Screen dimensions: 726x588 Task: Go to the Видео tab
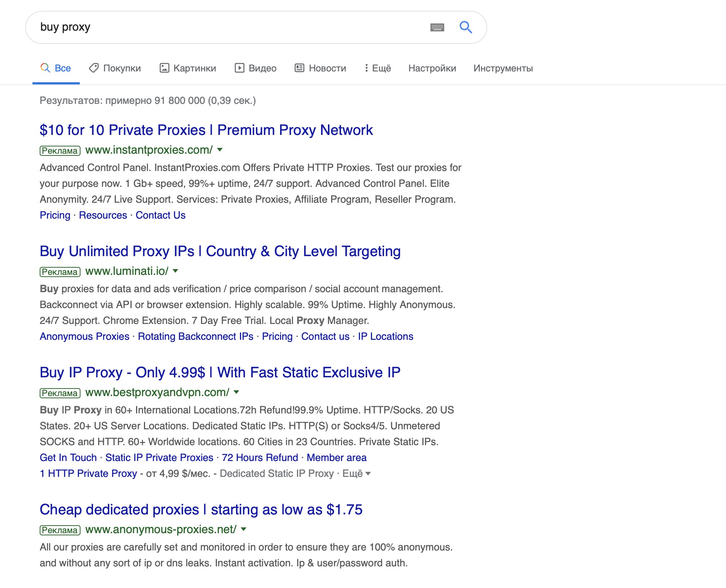[x=255, y=68]
